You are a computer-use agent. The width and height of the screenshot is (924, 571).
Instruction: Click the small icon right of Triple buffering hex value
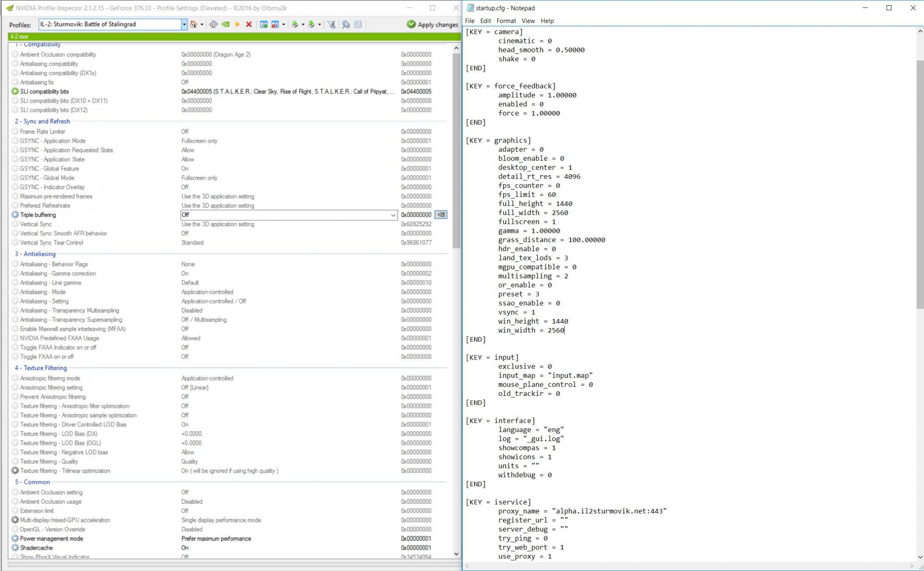pos(441,215)
